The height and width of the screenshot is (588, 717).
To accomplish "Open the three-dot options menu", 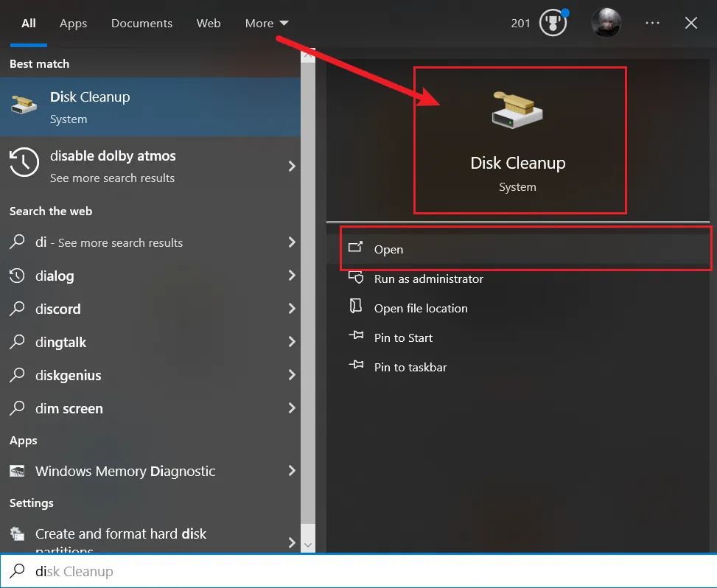I will pos(653,23).
